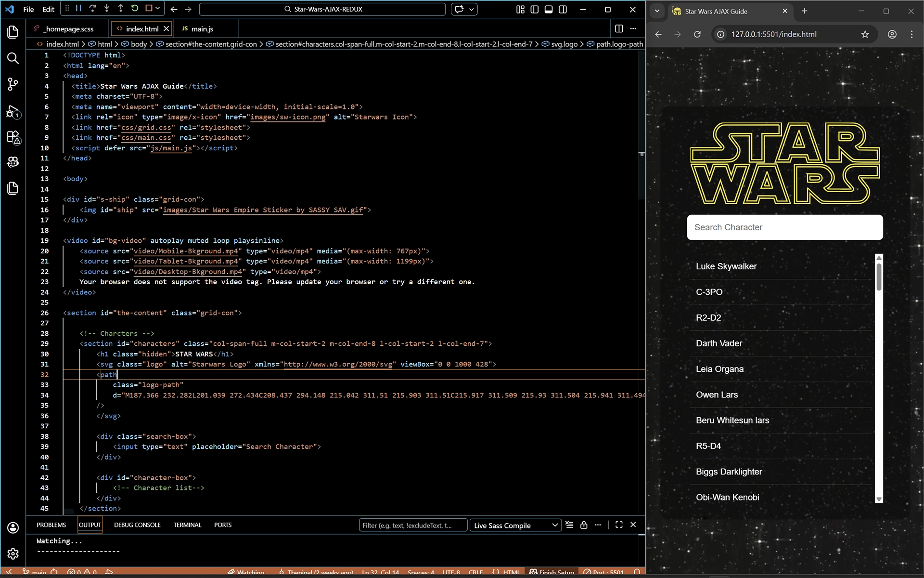Viewport: 924px width, 578px height.
Task: Reload the browser page
Action: pos(697,34)
